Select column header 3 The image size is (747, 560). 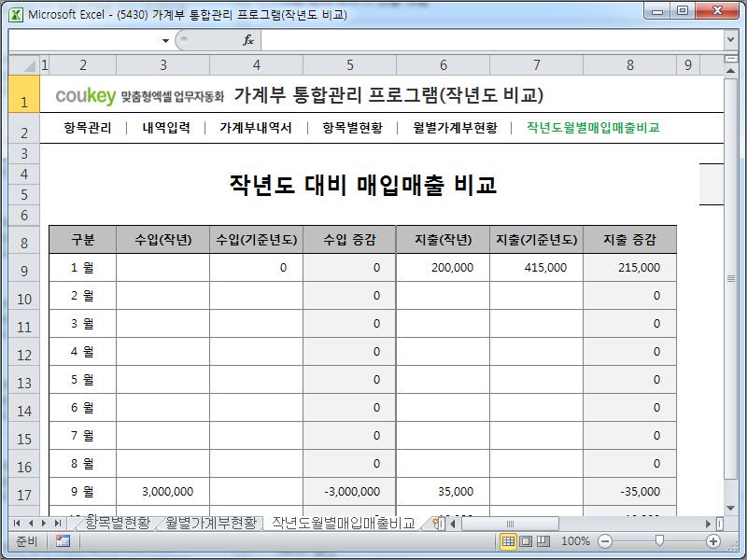[x=162, y=65]
